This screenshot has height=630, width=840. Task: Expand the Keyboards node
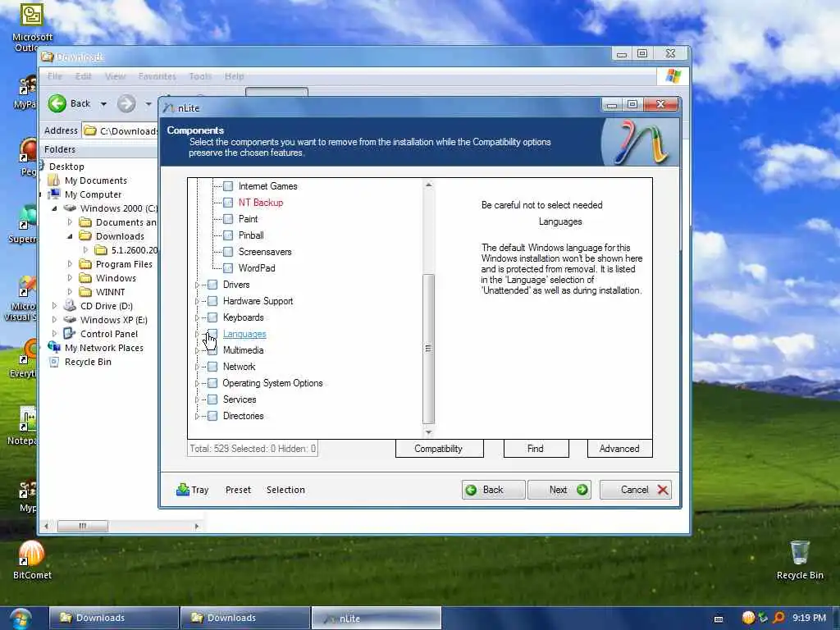coord(197,317)
